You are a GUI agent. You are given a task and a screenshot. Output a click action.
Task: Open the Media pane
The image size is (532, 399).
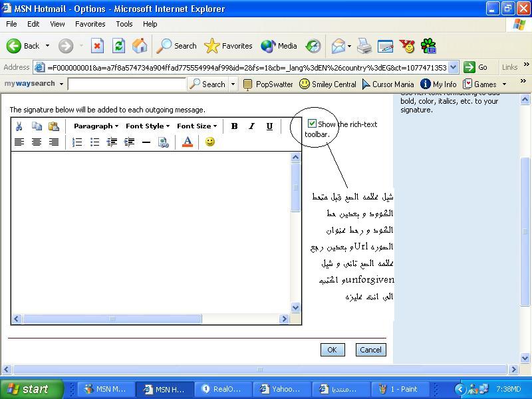(279, 46)
